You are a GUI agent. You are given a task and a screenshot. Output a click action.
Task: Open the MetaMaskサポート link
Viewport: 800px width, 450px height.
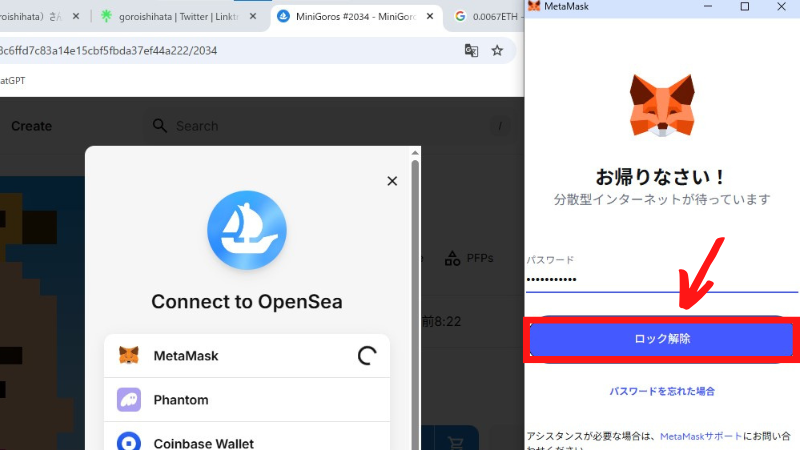click(x=701, y=436)
